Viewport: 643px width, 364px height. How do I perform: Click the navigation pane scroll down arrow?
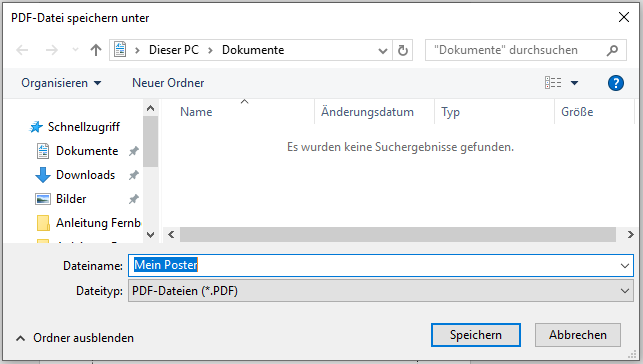coord(150,235)
